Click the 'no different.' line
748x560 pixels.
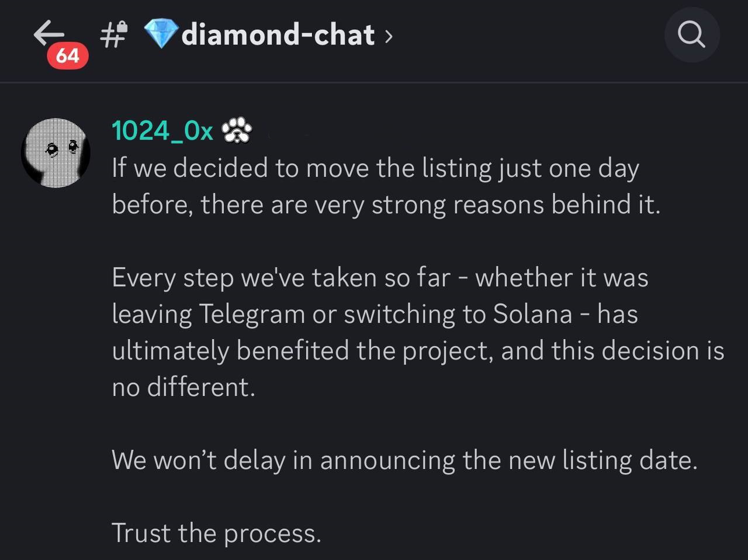183,387
